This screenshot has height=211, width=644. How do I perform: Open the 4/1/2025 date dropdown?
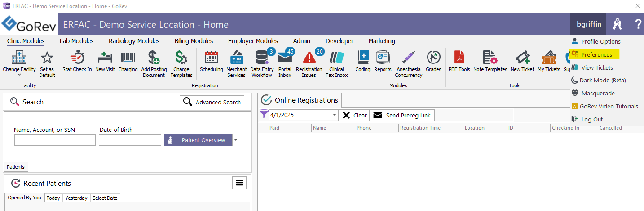tap(335, 115)
